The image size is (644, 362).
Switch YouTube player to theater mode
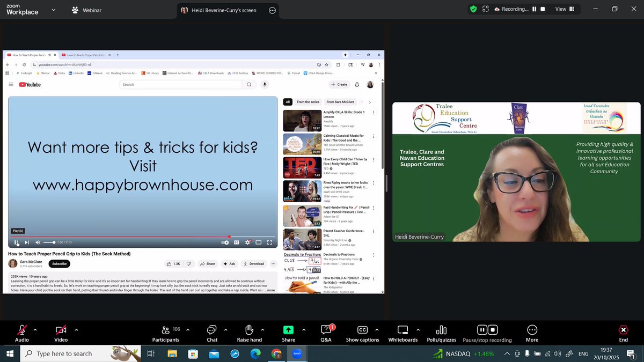click(258, 242)
